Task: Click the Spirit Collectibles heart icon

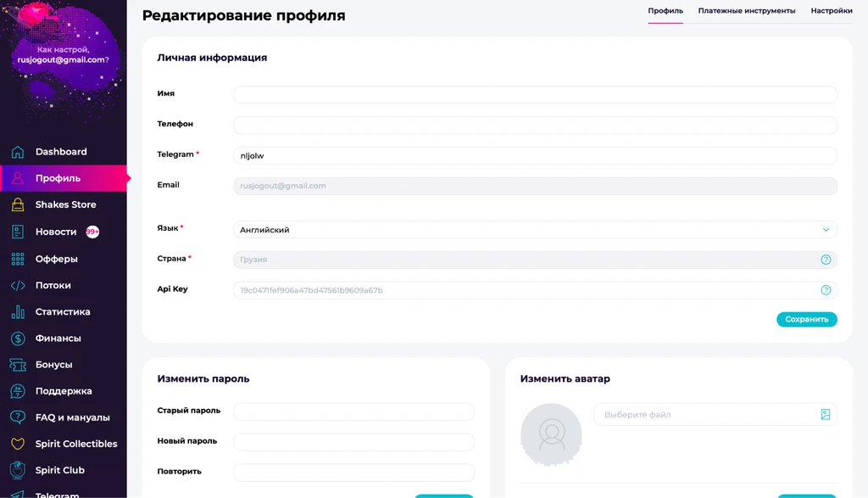Action: click(18, 444)
